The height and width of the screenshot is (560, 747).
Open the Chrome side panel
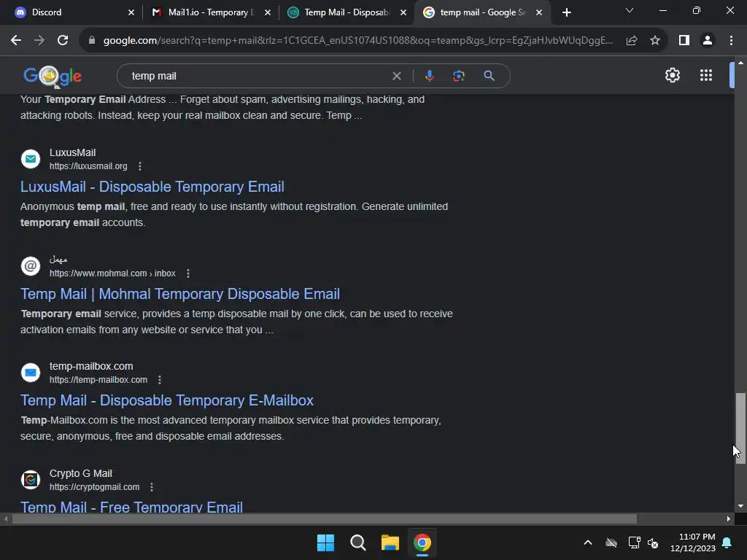tap(684, 41)
